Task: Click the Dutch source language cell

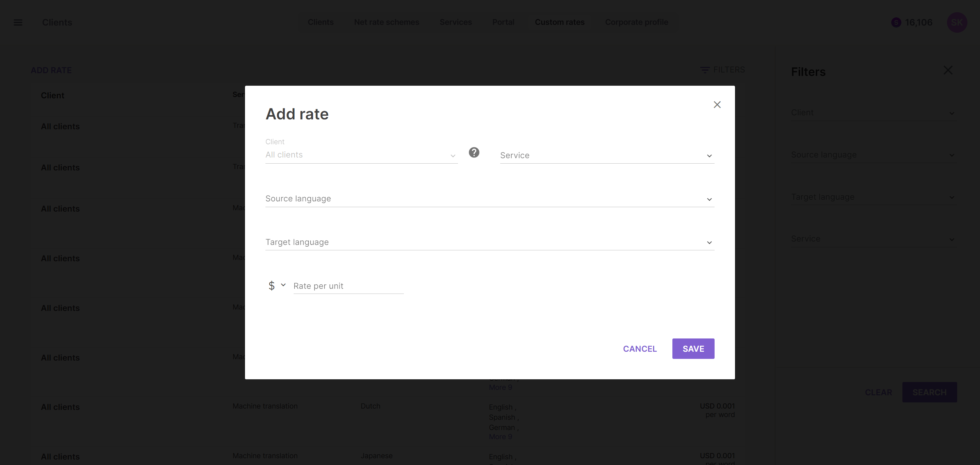Action: click(x=370, y=406)
